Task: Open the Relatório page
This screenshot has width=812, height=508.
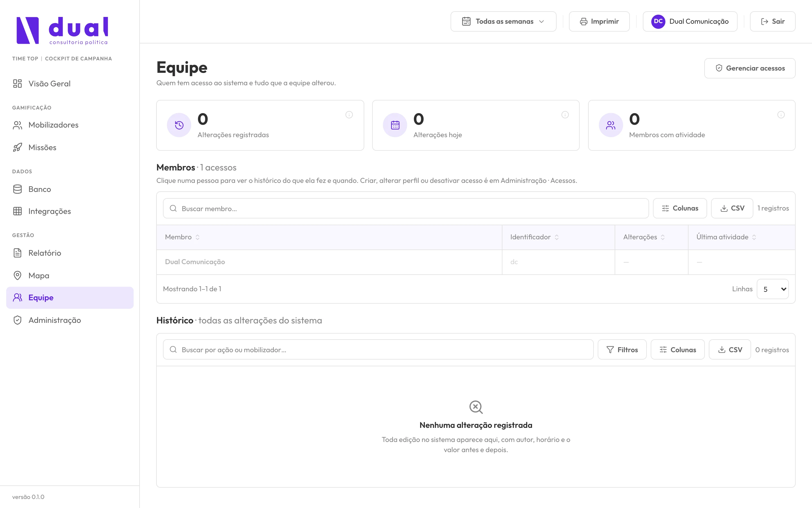Action: pos(70,253)
